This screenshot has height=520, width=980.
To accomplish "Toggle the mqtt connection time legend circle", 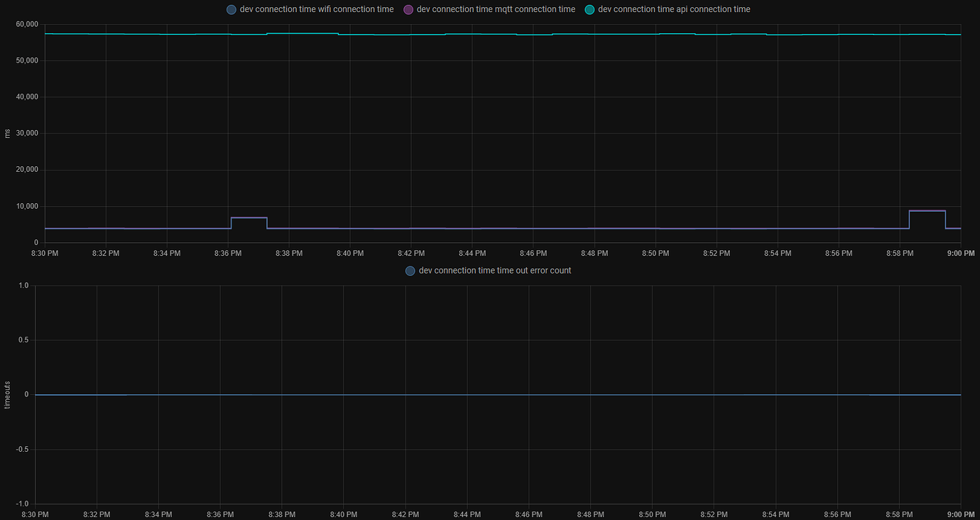I will 408,10.
